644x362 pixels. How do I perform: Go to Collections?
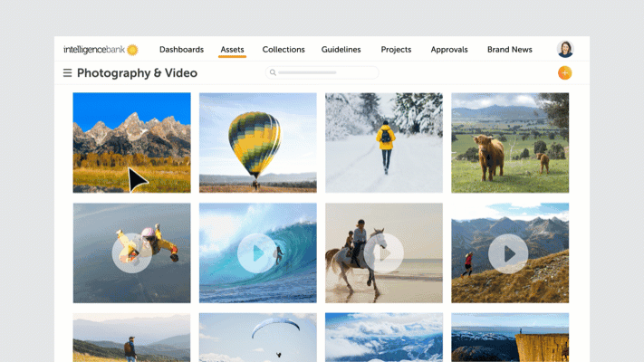(x=284, y=50)
